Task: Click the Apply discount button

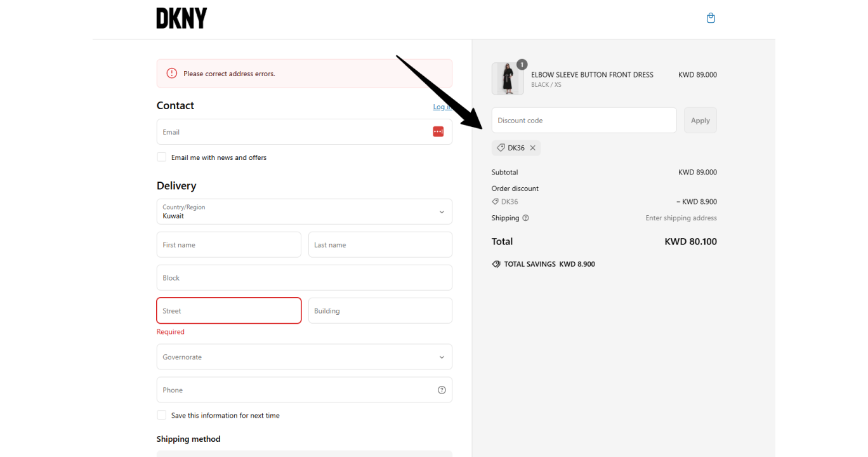Action: (700, 120)
